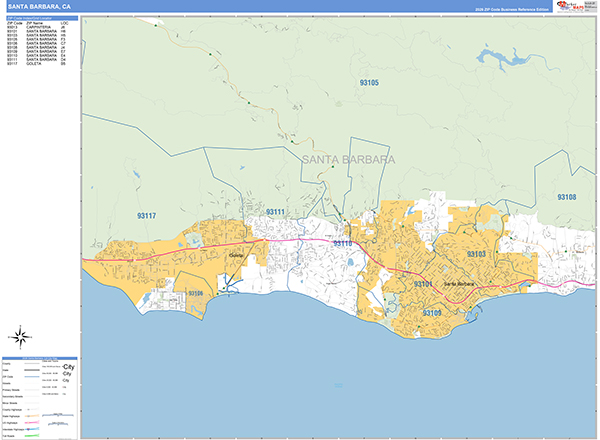Click the 93109 ZIP code label
This screenshot has height=440, width=600.
[x=432, y=313]
